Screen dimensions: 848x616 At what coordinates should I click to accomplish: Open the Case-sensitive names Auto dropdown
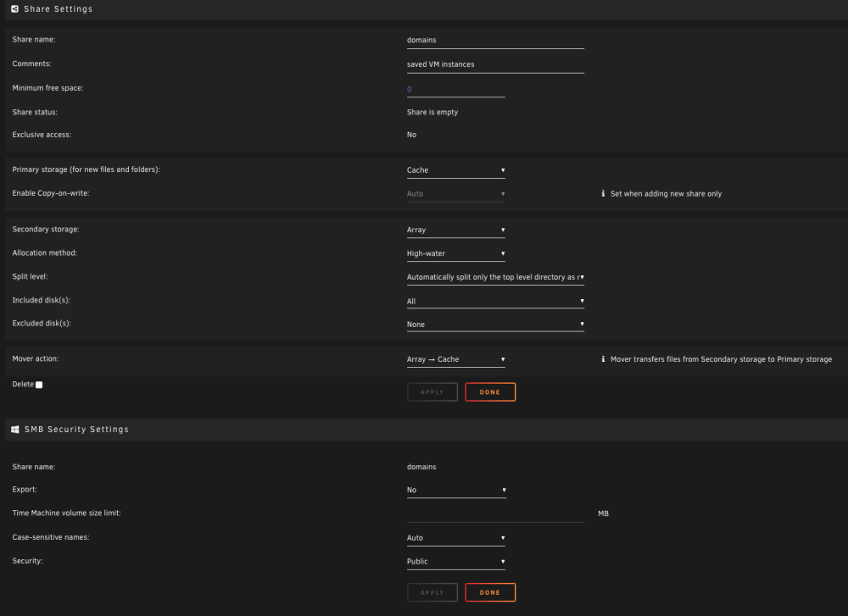click(x=456, y=538)
